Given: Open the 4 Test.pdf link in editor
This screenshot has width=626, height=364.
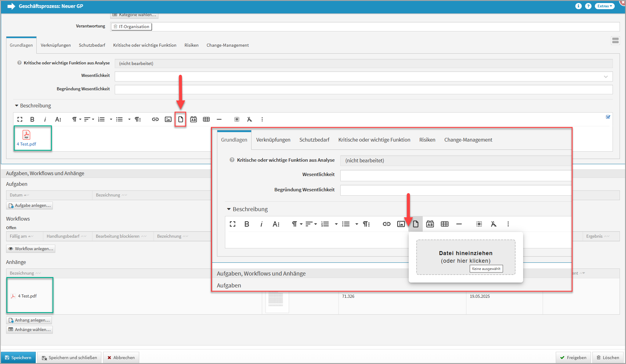Looking at the screenshot, I should [x=27, y=144].
